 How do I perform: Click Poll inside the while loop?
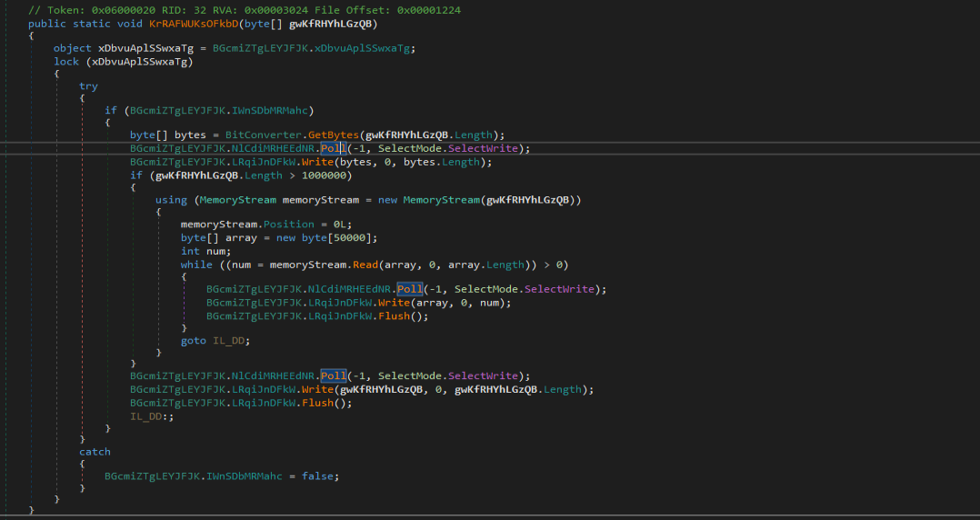[409, 289]
